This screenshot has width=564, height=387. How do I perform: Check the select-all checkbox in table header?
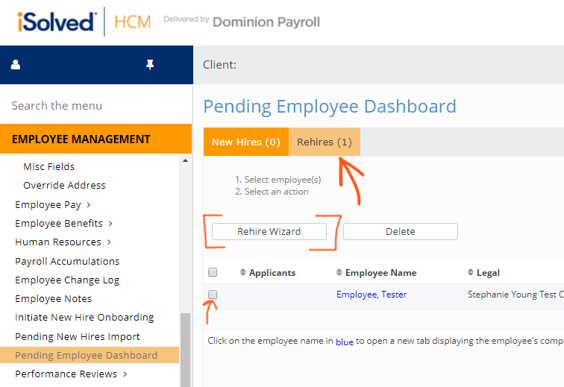pyautogui.click(x=213, y=272)
